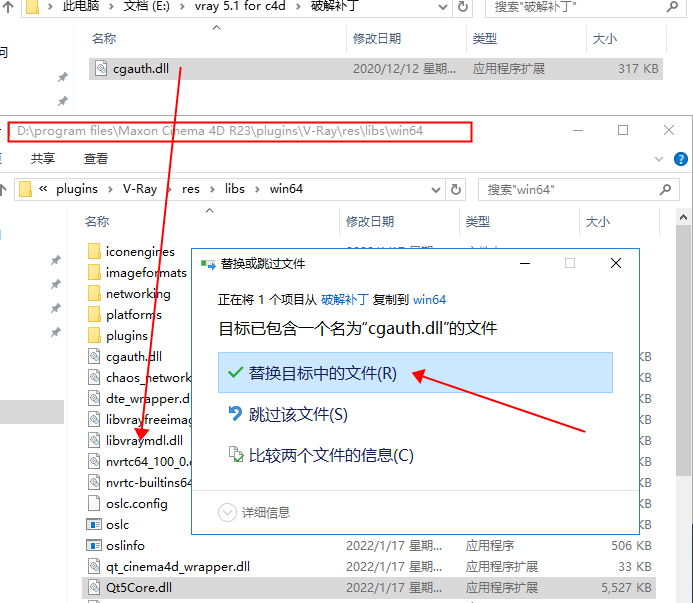The width and height of the screenshot is (693, 603).
Task: Select the Qt5Core.dll file
Action: [x=138, y=587]
